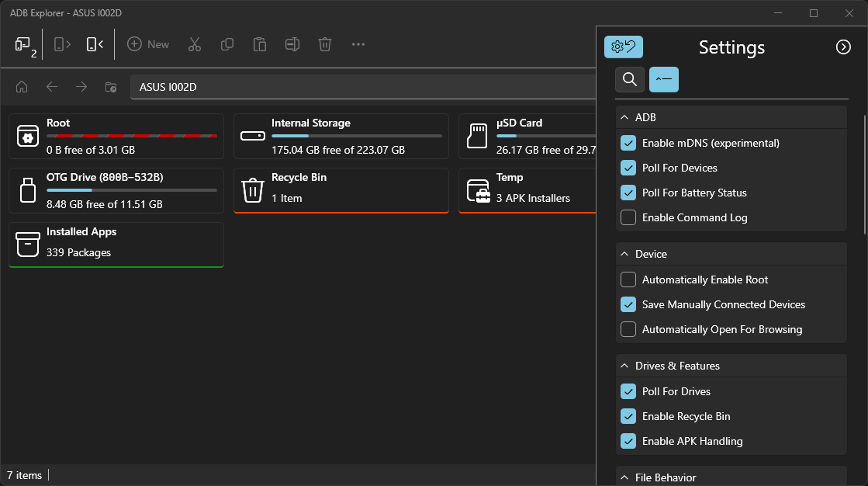Collapse the Drives & Features group
The width and height of the screenshot is (868, 486).
(x=731, y=366)
